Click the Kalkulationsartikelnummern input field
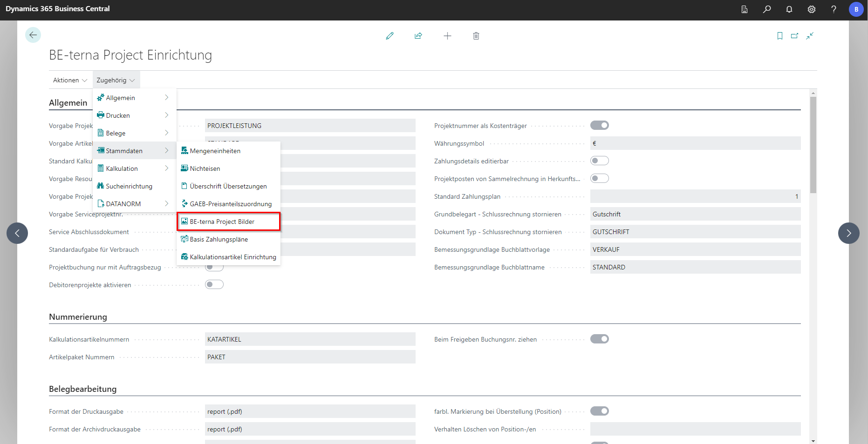 click(x=310, y=339)
